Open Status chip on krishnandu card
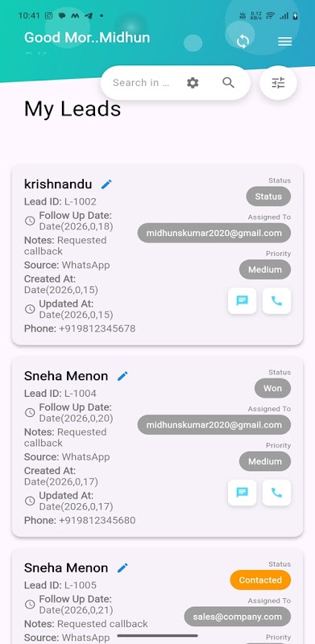The width and height of the screenshot is (315, 644). click(x=268, y=196)
